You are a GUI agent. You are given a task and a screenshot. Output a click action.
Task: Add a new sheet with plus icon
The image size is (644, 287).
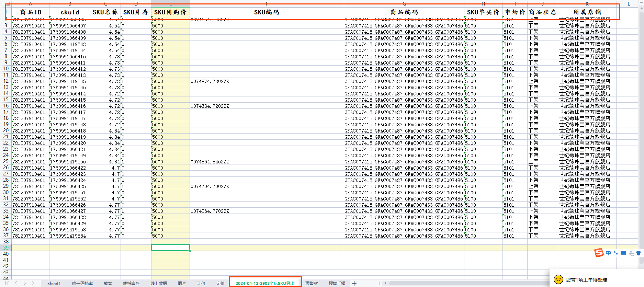tap(354, 283)
